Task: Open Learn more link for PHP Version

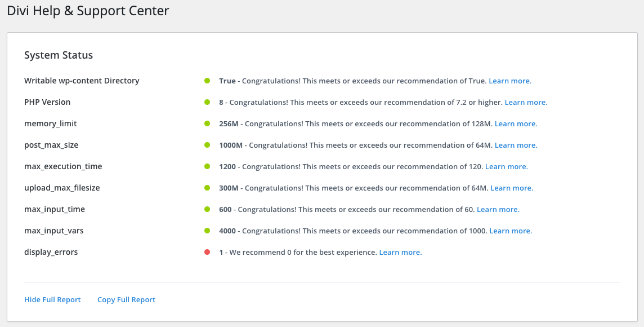Action: (526, 103)
